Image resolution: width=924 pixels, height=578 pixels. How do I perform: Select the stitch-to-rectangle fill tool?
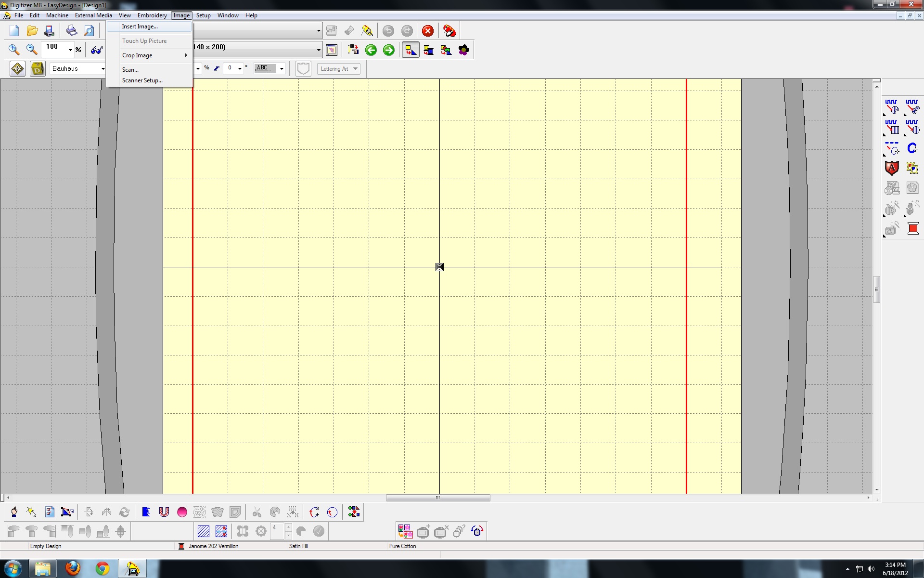(x=892, y=128)
